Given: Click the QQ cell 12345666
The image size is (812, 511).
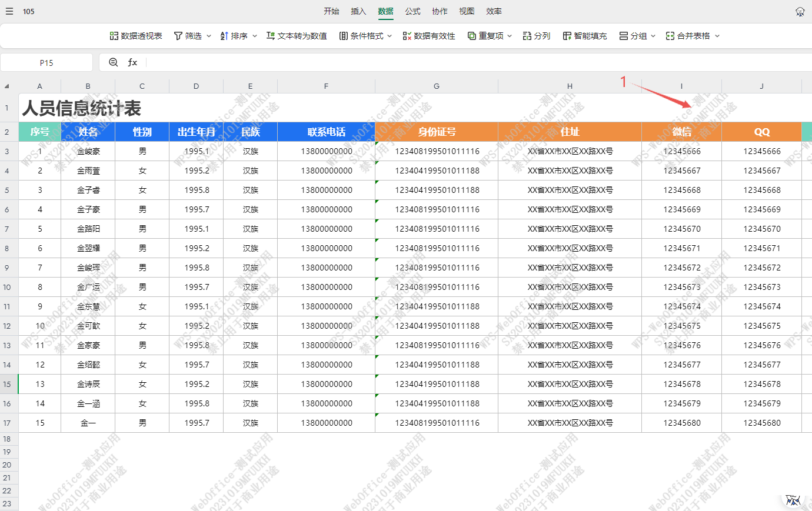Looking at the screenshot, I should [x=761, y=151].
